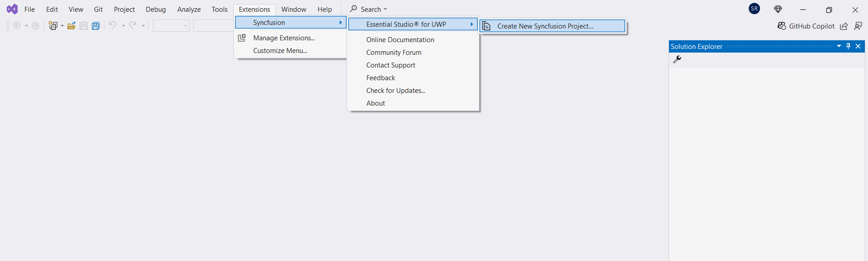Expand the back navigation history dropdown

[x=26, y=26]
